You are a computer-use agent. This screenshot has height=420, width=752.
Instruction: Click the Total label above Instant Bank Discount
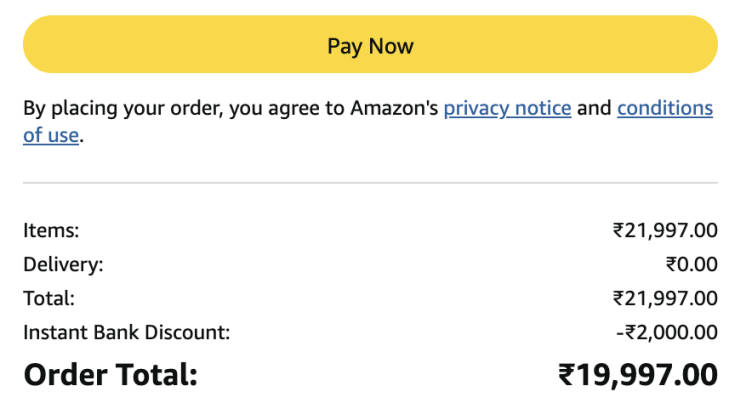tap(49, 298)
